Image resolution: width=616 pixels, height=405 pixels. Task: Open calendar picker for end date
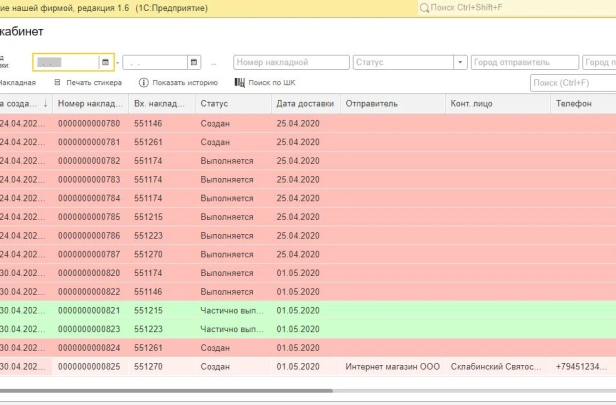[x=194, y=62]
